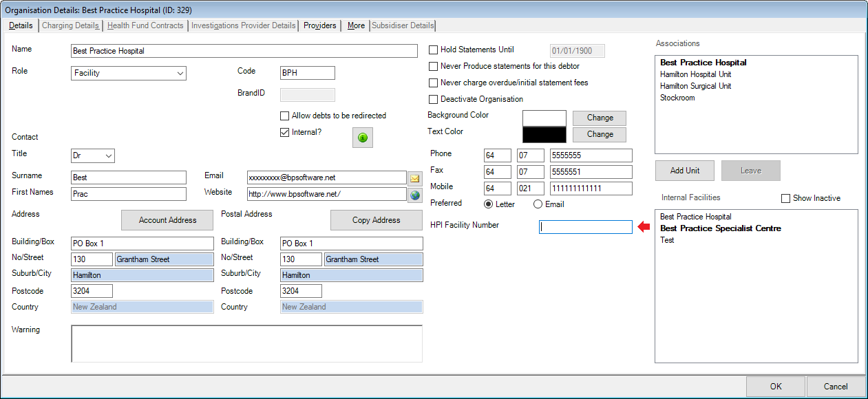
Task: Select Best Practice Hospital in Internal Facilities
Action: [x=695, y=217]
